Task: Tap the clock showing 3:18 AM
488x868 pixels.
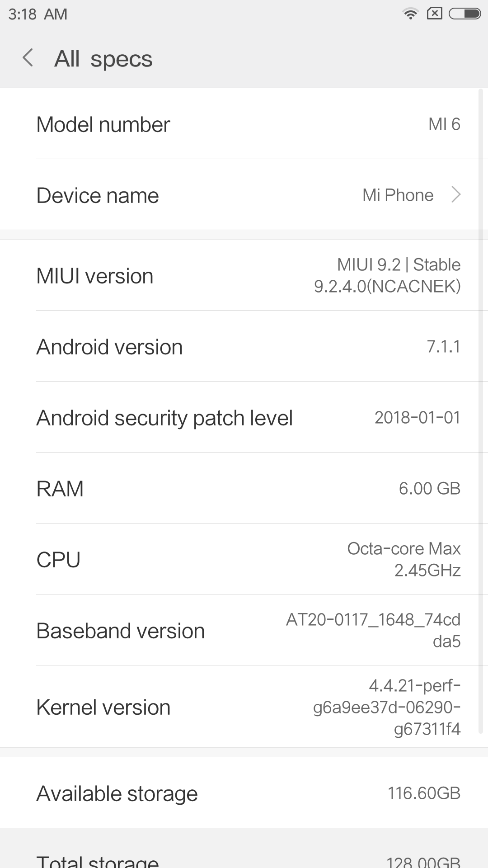Action: pyautogui.click(x=38, y=14)
